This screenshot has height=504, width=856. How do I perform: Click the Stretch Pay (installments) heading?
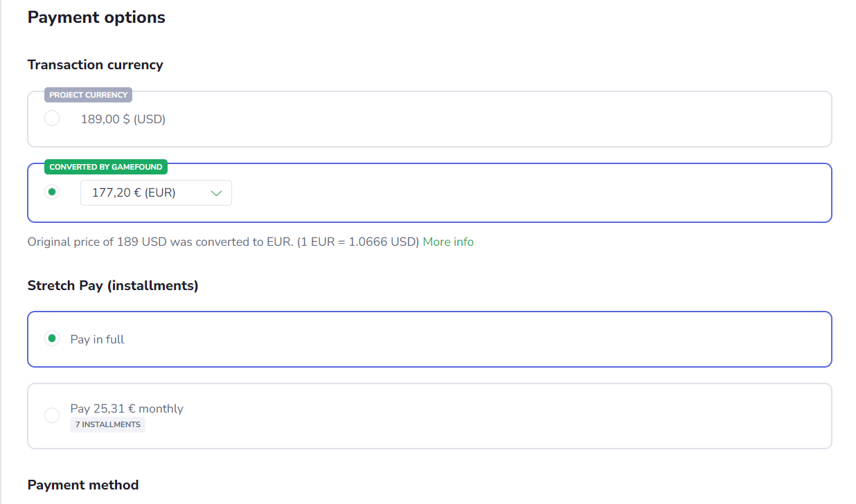113,285
